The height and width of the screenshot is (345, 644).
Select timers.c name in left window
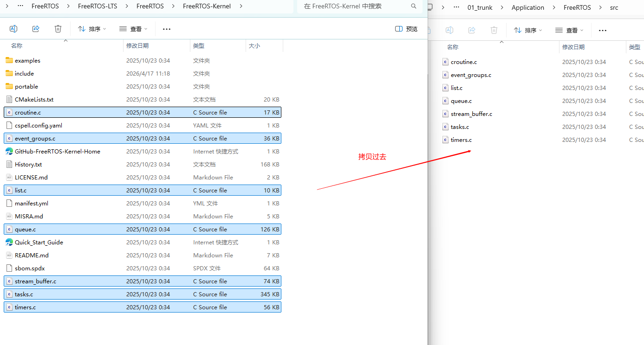click(25, 307)
